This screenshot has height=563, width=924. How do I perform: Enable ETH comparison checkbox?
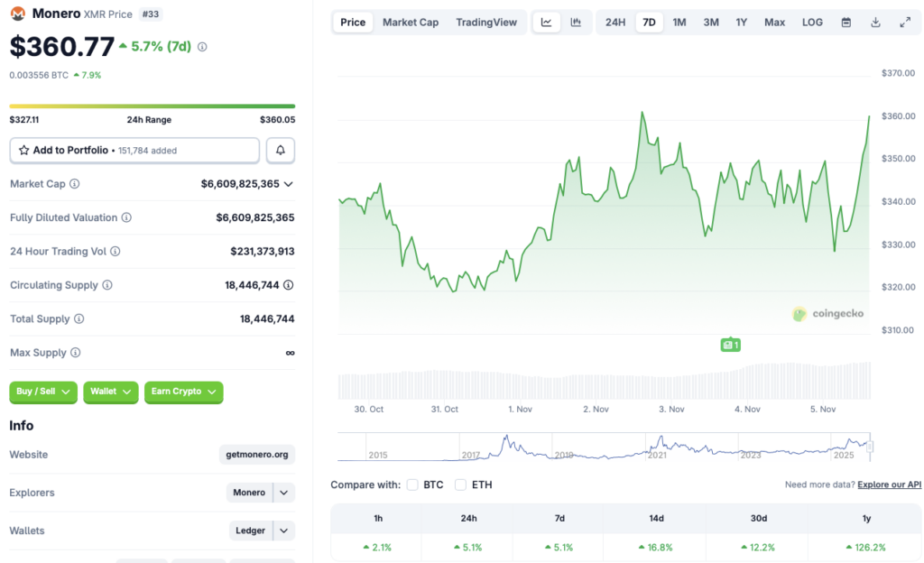point(461,485)
